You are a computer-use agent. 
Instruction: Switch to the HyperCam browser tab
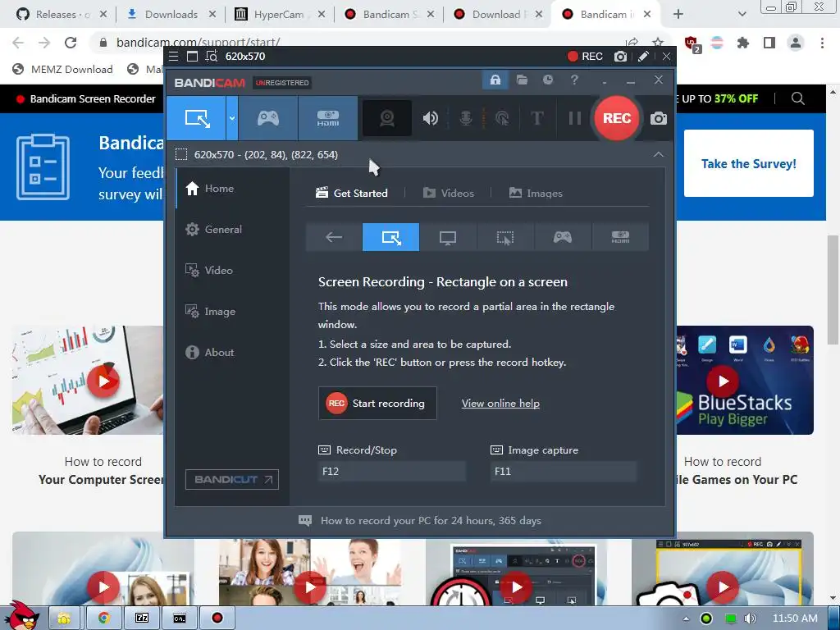[x=280, y=15]
